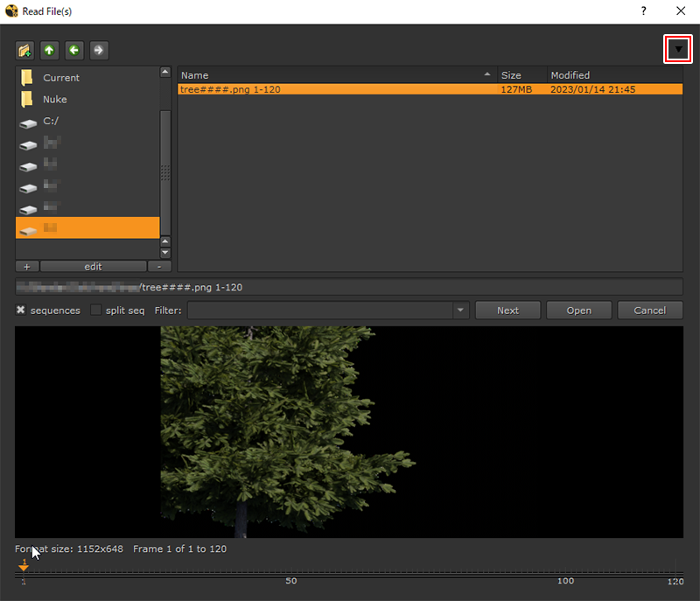
Task: Select the C:/ drive in favorites
Action: click(x=51, y=122)
